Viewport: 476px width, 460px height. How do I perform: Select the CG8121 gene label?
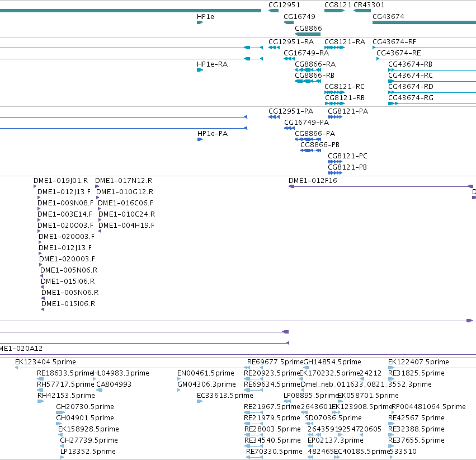pos(338,5)
